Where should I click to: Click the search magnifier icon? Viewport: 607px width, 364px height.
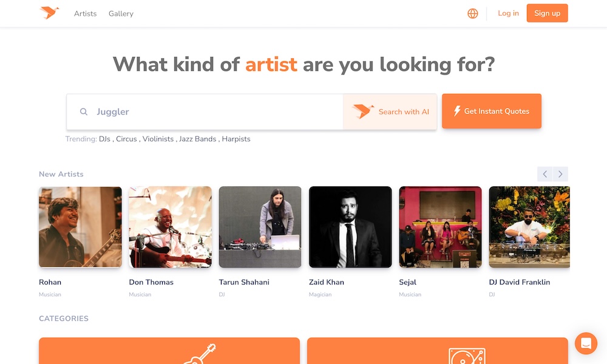(84, 112)
